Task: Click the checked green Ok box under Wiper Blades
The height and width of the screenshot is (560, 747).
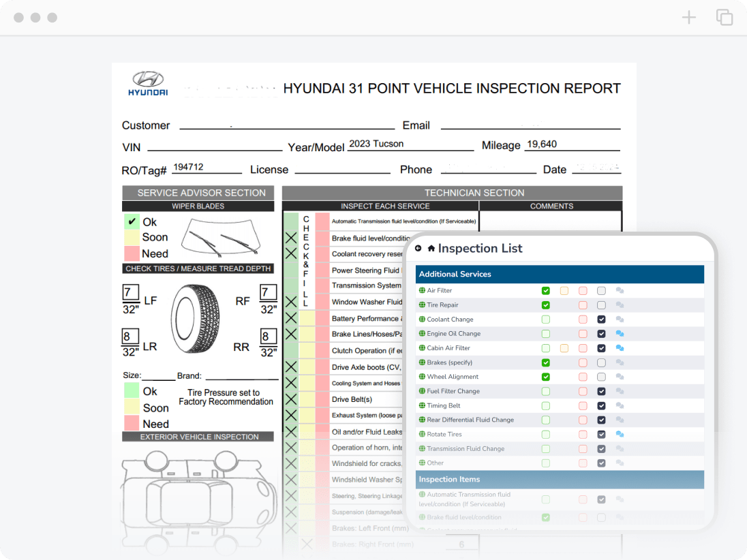Action: tap(132, 221)
